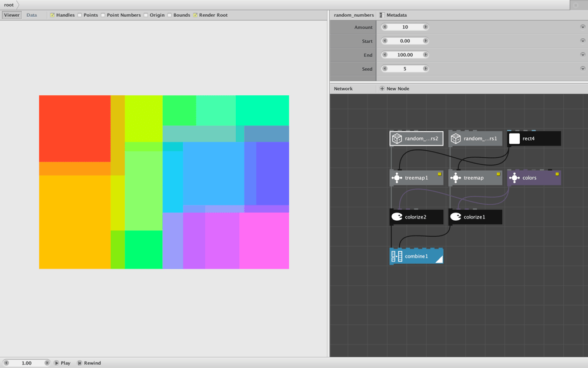588x368 pixels.
Task: Decrease the End value with left arrow
Action: click(x=385, y=55)
